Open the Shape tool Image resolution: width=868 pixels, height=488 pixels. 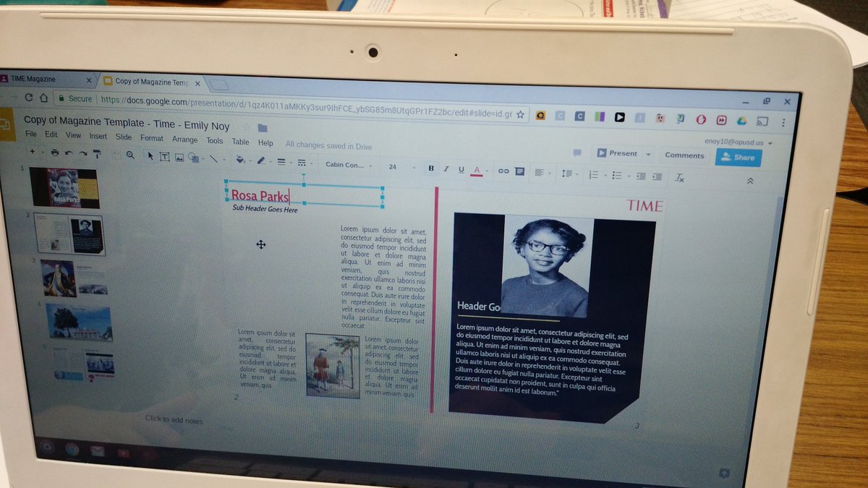193,158
